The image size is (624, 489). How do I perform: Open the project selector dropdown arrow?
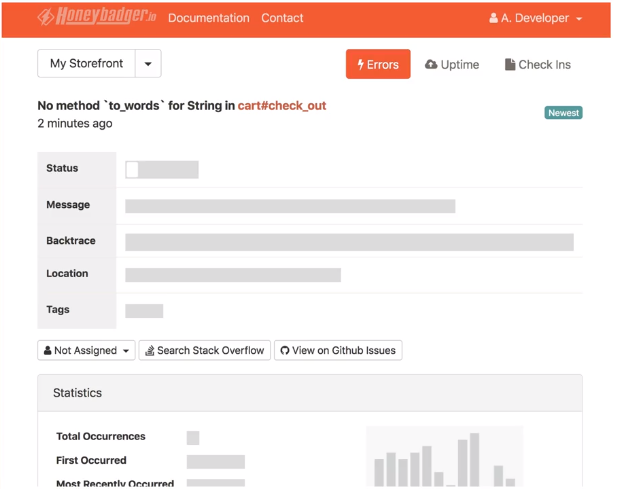[x=148, y=64]
